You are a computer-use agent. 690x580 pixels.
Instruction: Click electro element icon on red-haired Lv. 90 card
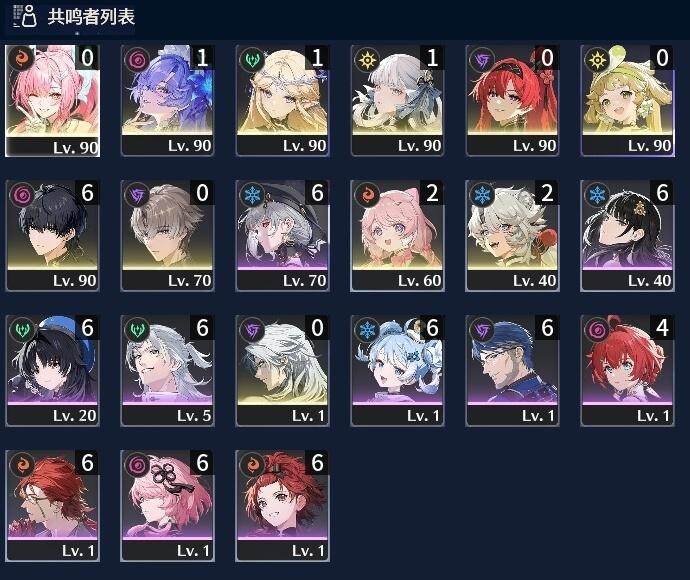click(482, 59)
